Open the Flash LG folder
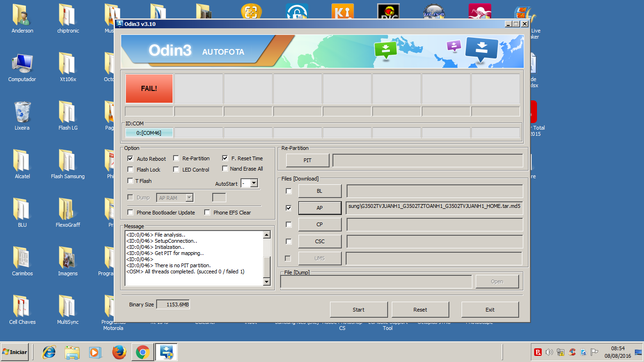 pyautogui.click(x=68, y=116)
